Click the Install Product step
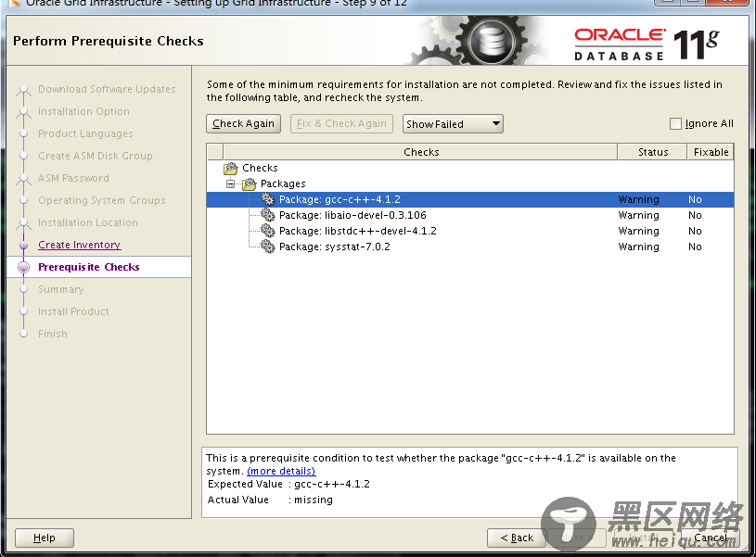The image size is (756, 557). [x=73, y=311]
